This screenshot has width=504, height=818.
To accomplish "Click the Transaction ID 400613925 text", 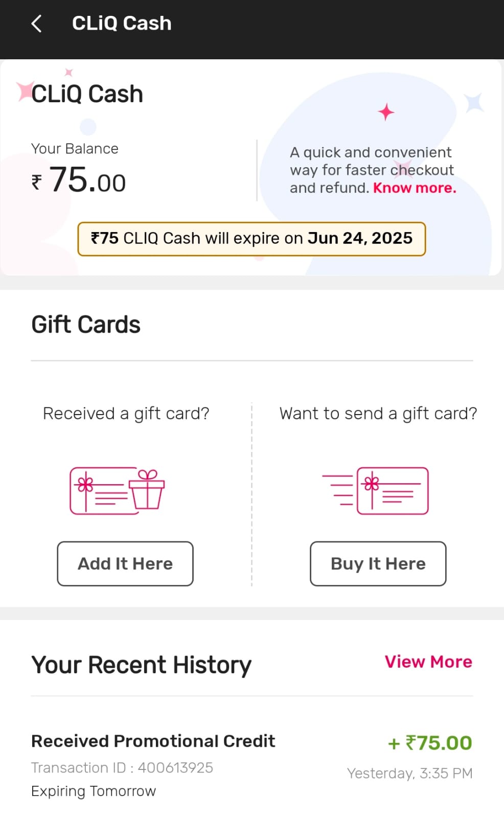I will (x=122, y=767).
